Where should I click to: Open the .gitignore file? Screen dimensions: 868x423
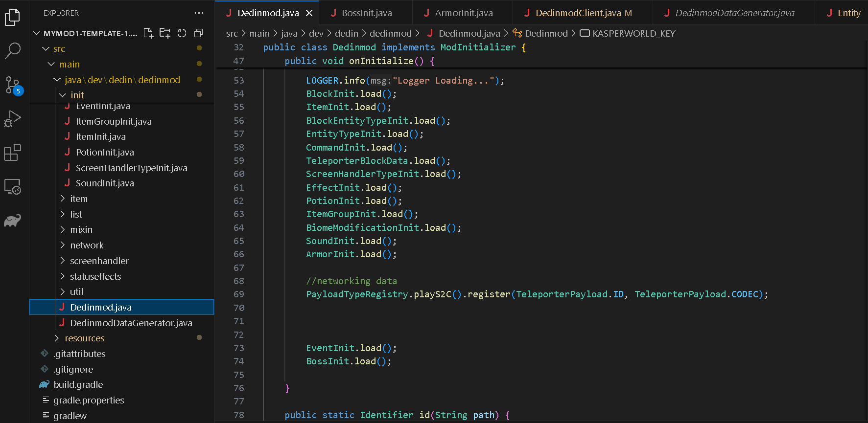73,369
